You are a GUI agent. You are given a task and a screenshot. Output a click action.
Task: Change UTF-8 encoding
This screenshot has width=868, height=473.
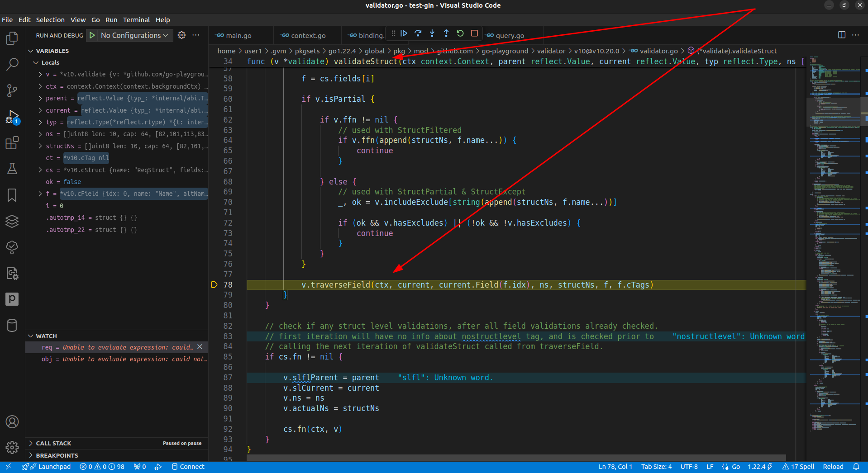point(689,467)
